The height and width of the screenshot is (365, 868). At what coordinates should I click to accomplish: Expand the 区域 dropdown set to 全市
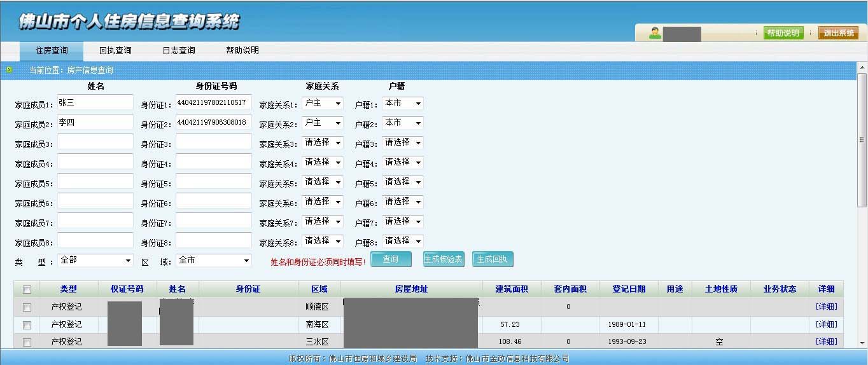click(x=214, y=261)
